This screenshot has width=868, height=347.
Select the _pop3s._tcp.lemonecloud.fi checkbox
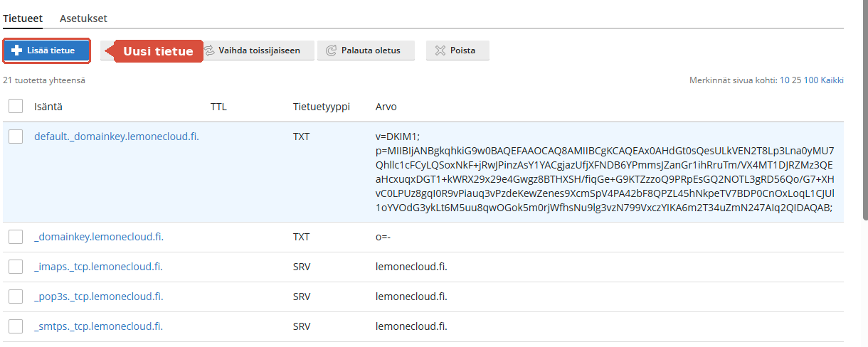(x=16, y=297)
